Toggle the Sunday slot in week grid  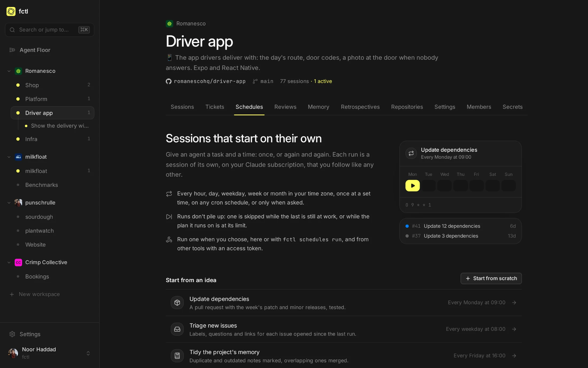point(509,185)
